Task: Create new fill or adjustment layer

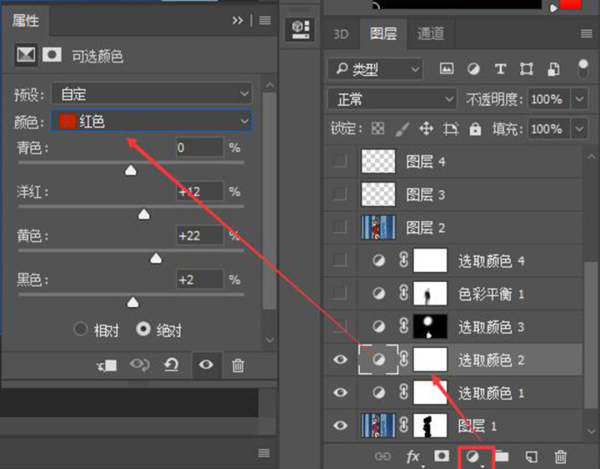Action: click(474, 456)
